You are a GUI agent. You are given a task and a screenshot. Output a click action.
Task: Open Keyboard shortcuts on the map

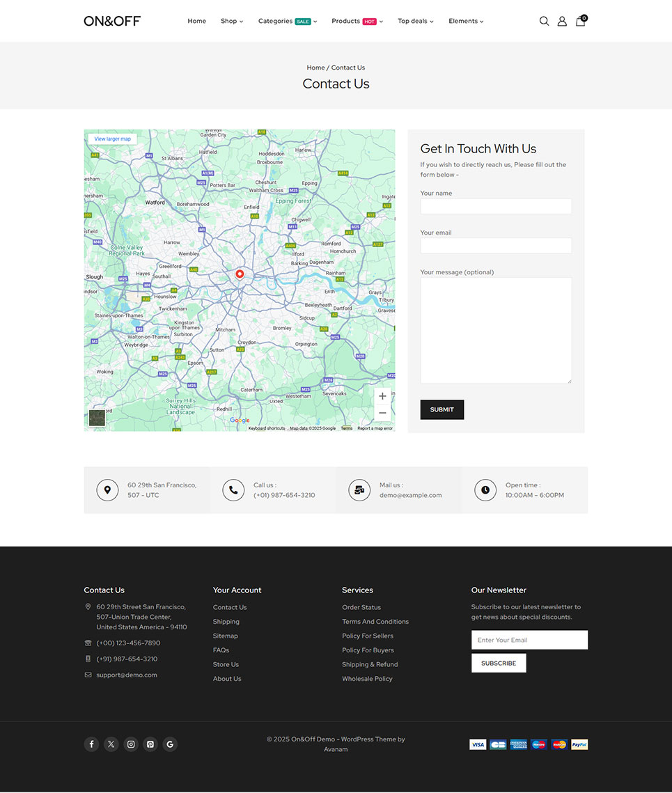click(x=267, y=428)
